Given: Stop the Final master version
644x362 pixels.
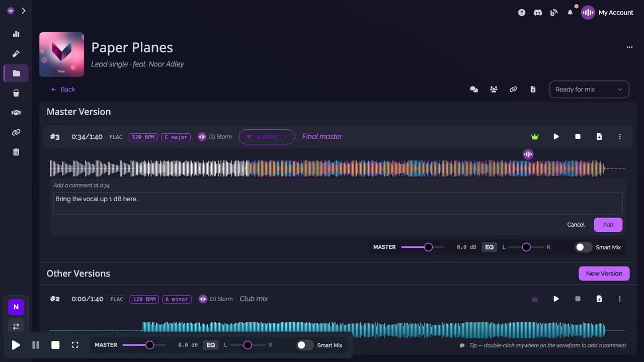Looking at the screenshot, I should click(578, 137).
